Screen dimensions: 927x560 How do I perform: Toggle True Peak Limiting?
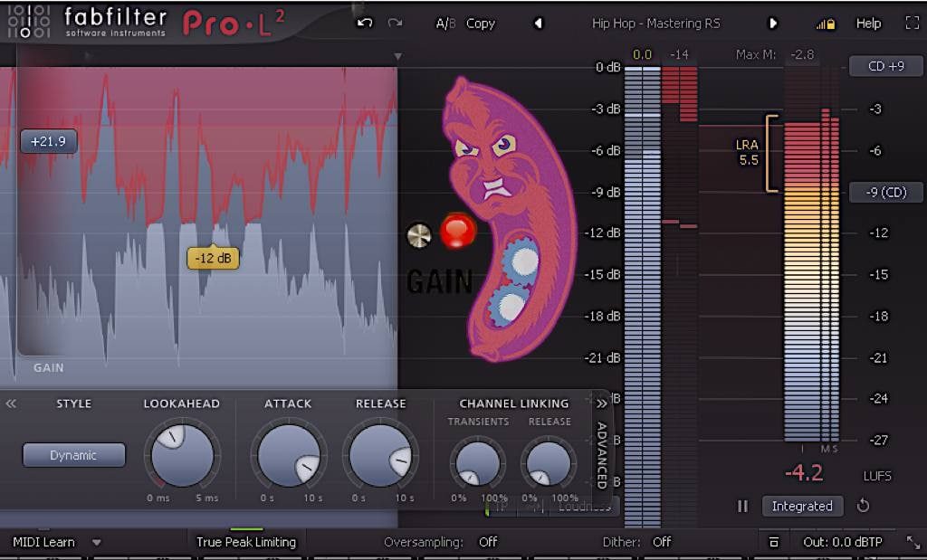246,542
